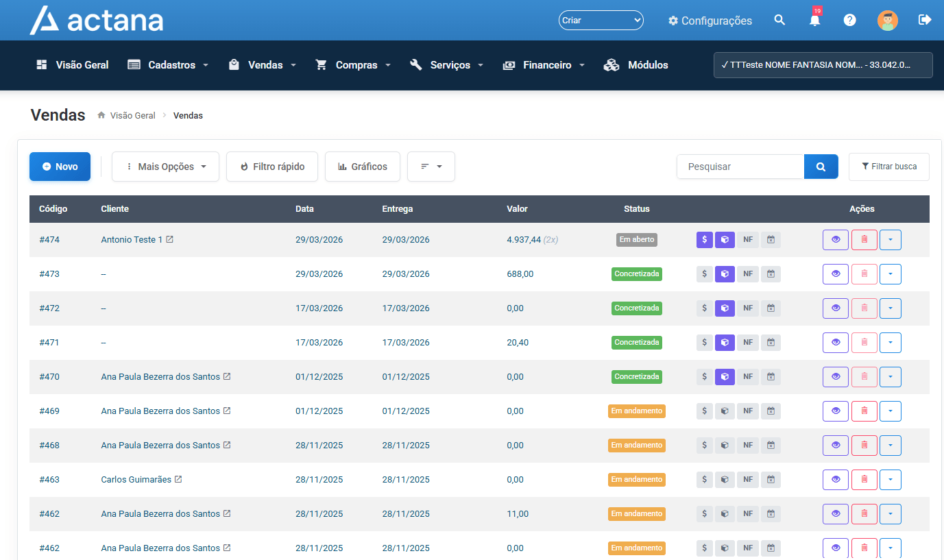Image resolution: width=944 pixels, height=560 pixels.
Task: Expand actions dropdown arrow for sale #474
Action: click(x=891, y=240)
